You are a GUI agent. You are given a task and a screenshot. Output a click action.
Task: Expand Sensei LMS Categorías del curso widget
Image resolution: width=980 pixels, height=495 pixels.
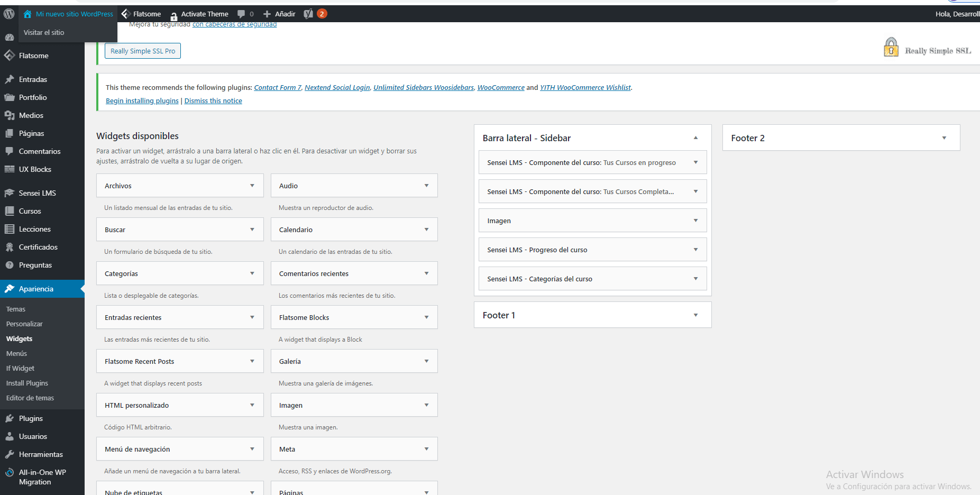tap(695, 279)
